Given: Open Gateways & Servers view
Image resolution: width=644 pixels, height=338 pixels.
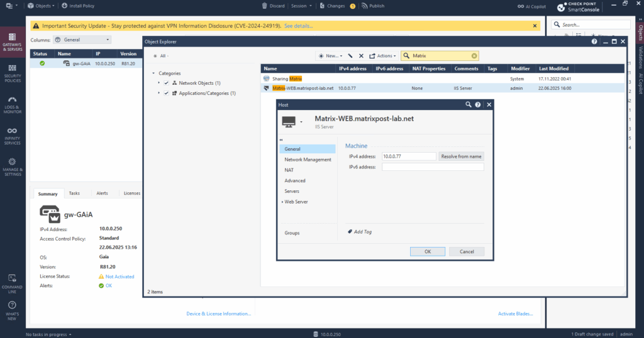Looking at the screenshot, I should 13,41.
